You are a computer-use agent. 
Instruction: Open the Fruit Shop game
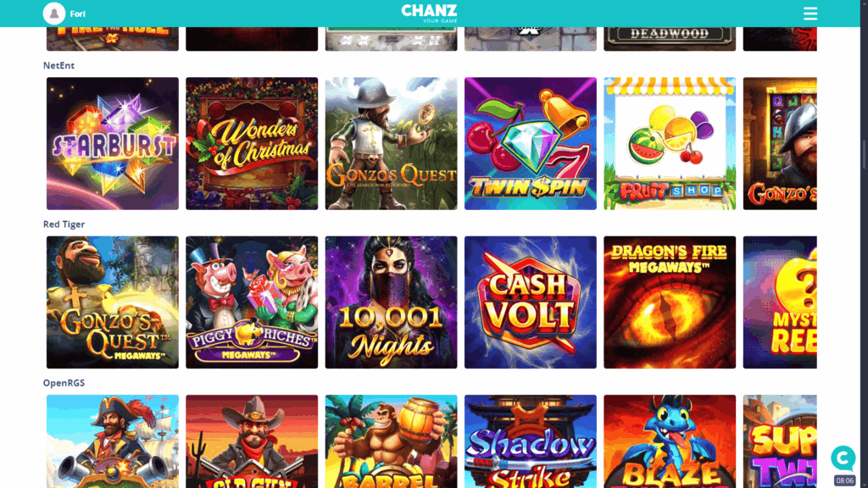click(x=670, y=143)
